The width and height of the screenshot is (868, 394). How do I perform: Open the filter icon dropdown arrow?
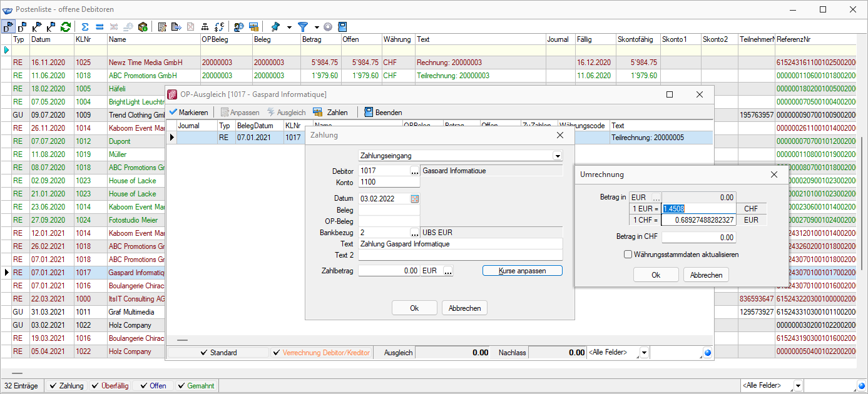click(317, 28)
